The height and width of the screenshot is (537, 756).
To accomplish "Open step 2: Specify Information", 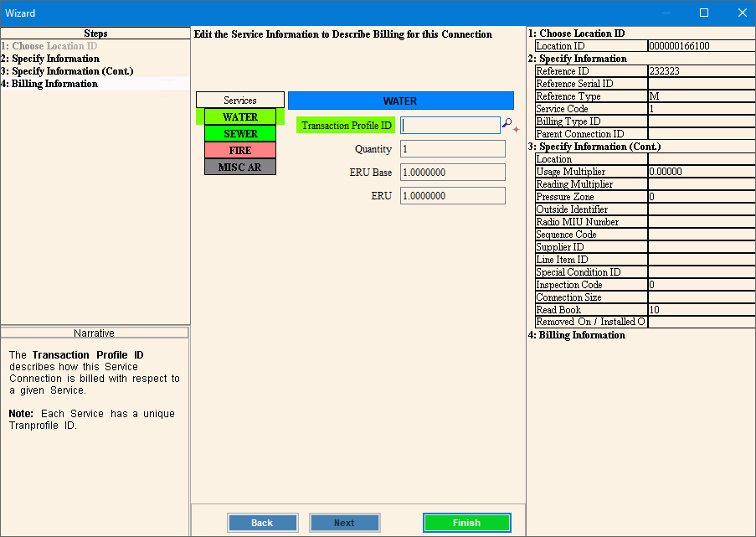I will point(55,59).
